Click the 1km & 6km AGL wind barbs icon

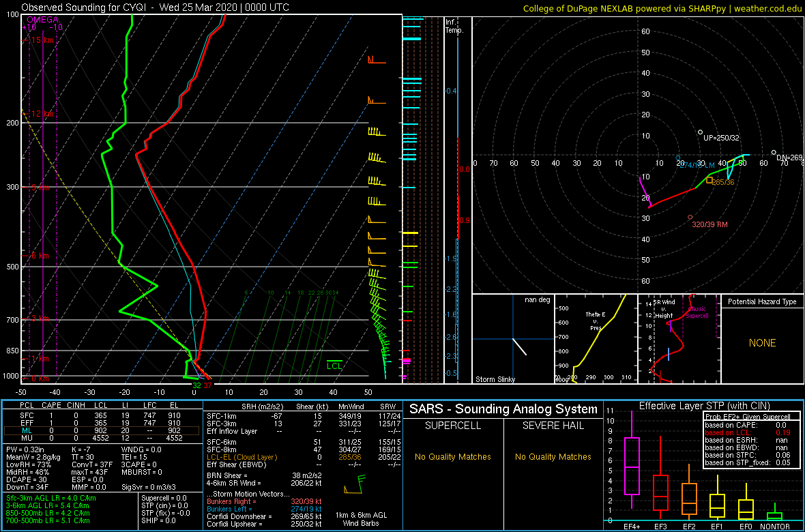[x=354, y=485]
